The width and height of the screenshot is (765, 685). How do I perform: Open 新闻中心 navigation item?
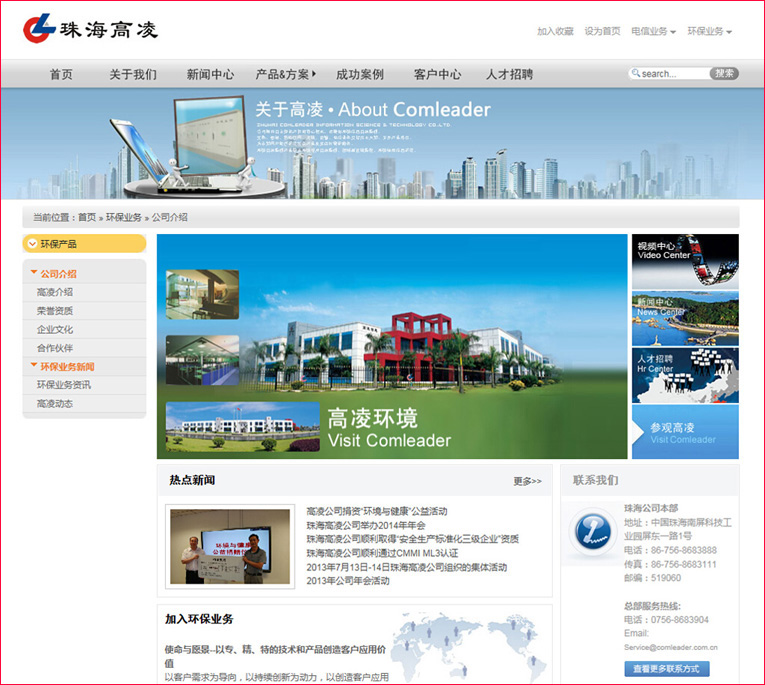click(x=210, y=74)
